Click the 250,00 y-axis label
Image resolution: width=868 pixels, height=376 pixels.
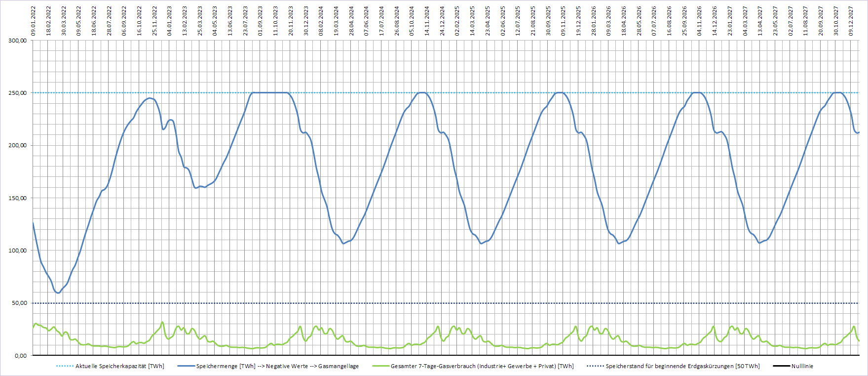pos(18,93)
